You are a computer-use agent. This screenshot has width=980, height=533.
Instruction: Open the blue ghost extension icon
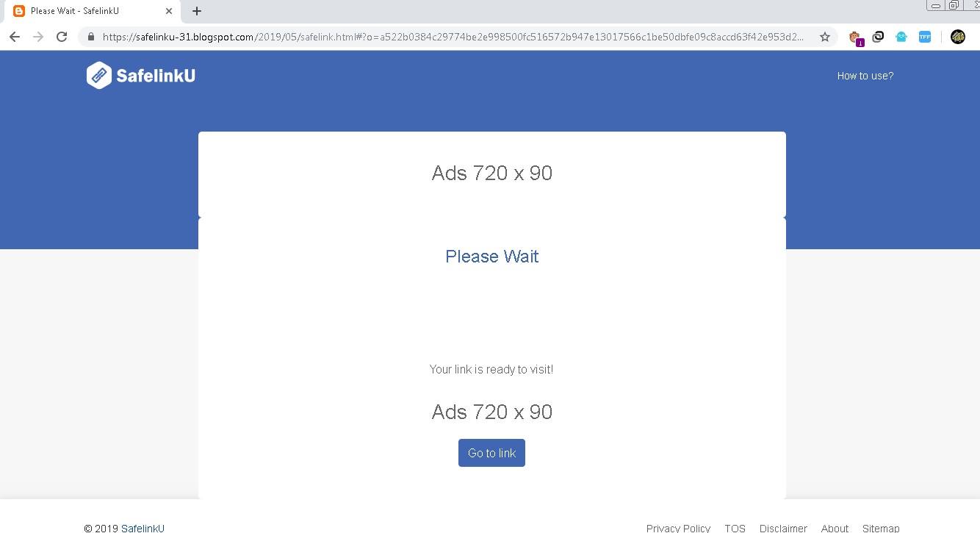click(x=901, y=37)
